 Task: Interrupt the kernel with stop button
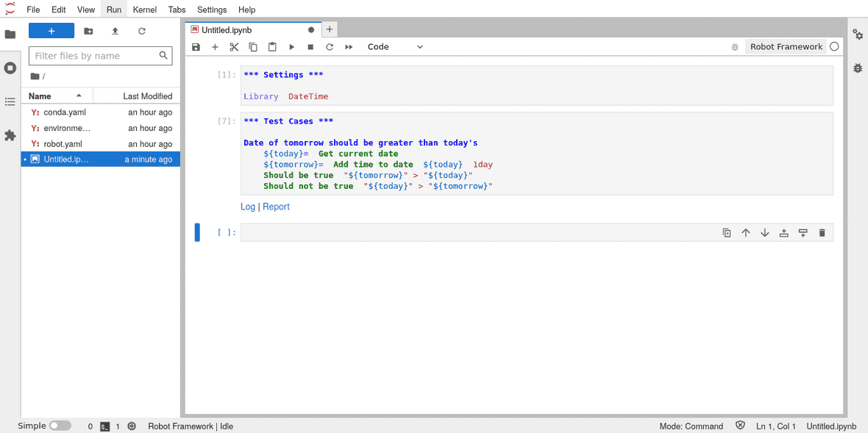pos(310,47)
